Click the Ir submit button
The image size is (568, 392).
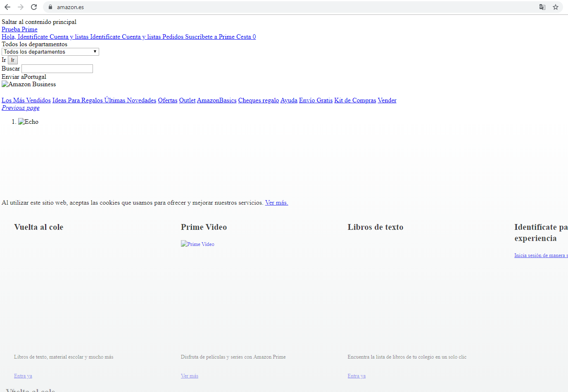point(13,60)
